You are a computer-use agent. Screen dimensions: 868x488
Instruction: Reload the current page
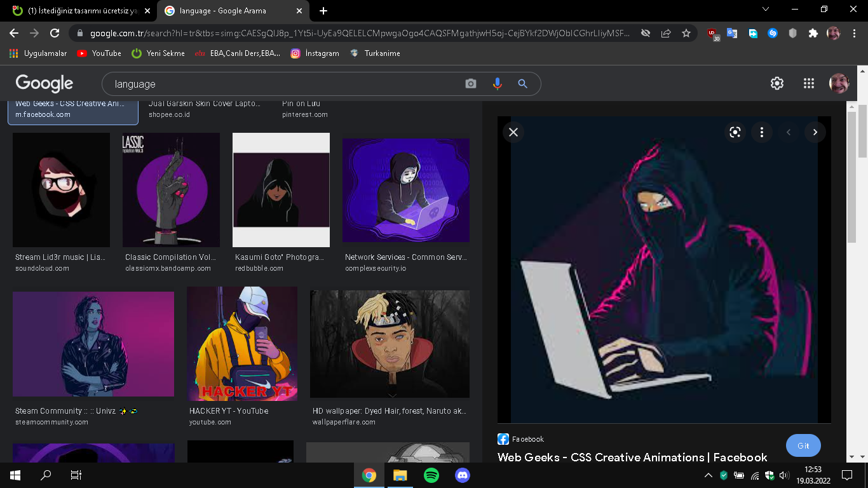[x=55, y=33]
